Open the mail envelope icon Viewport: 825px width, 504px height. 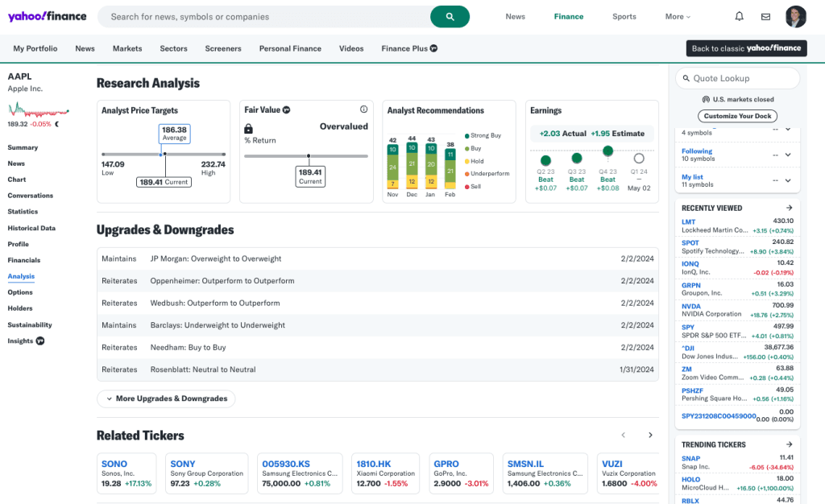765,17
